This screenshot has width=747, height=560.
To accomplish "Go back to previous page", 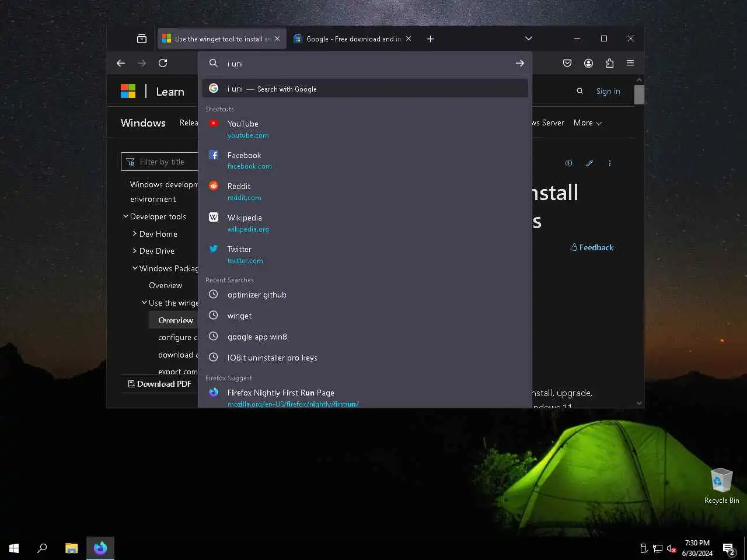I will (x=121, y=63).
